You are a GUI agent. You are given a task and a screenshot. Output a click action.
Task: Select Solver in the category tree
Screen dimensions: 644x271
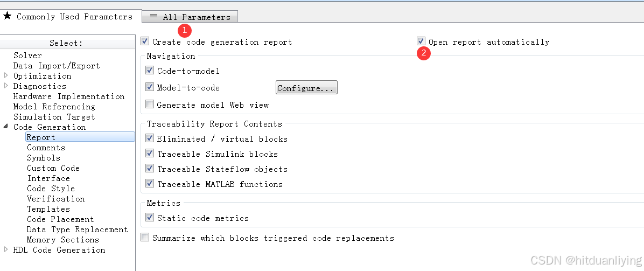coord(27,55)
